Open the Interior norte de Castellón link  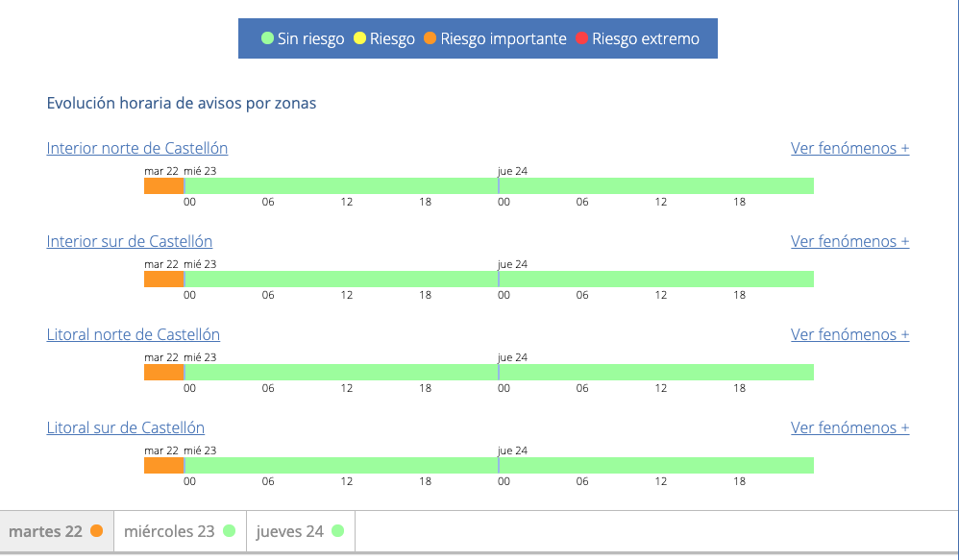(136, 148)
